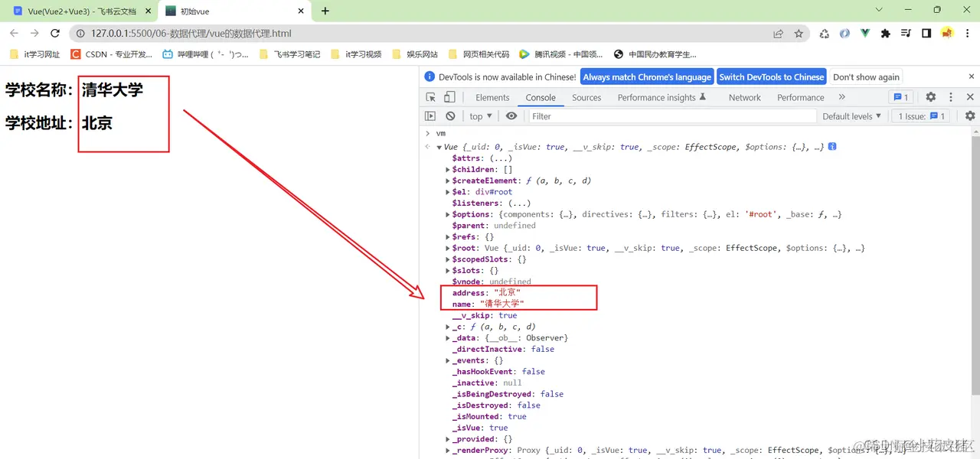This screenshot has width=980, height=459.
Task: Expand the $el: div#root entry
Action: tap(448, 192)
